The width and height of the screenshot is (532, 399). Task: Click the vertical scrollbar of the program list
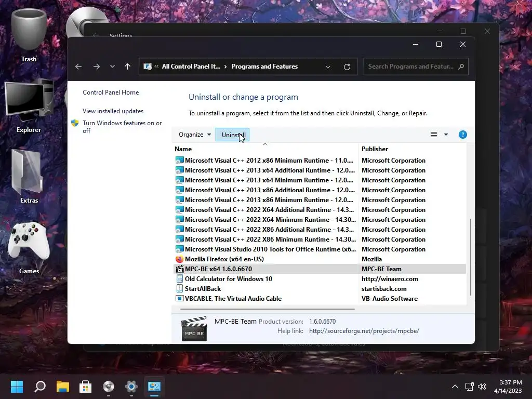pyautogui.click(x=470, y=257)
